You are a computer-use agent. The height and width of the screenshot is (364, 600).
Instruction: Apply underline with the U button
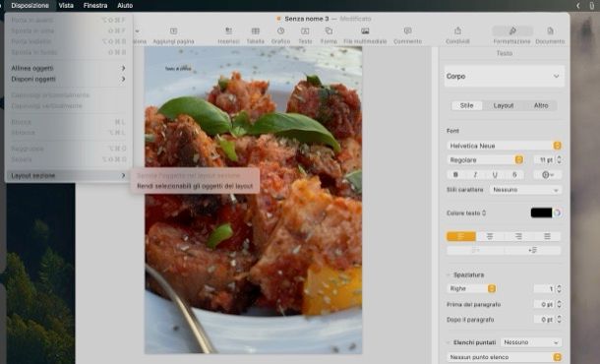pos(495,175)
